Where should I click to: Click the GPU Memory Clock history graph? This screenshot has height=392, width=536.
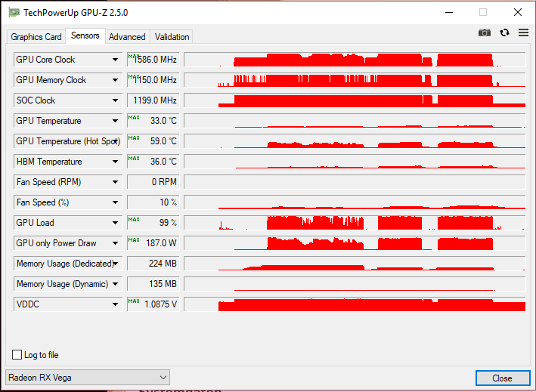pyautogui.click(x=355, y=80)
